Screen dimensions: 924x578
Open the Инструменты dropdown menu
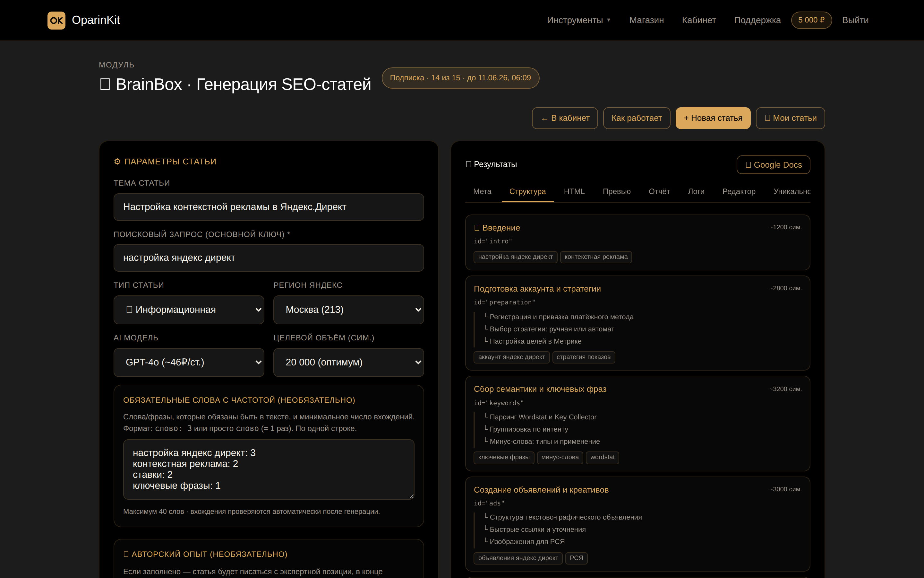(x=578, y=20)
